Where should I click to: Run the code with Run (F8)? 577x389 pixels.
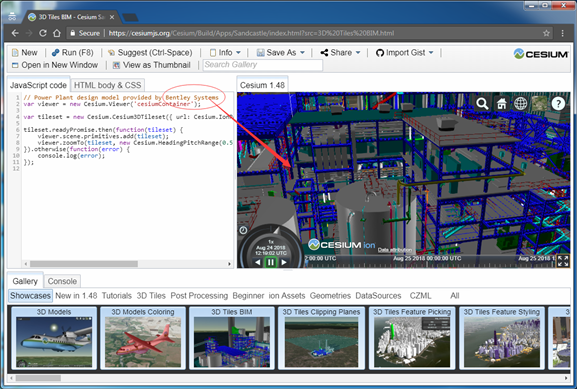[x=73, y=53]
